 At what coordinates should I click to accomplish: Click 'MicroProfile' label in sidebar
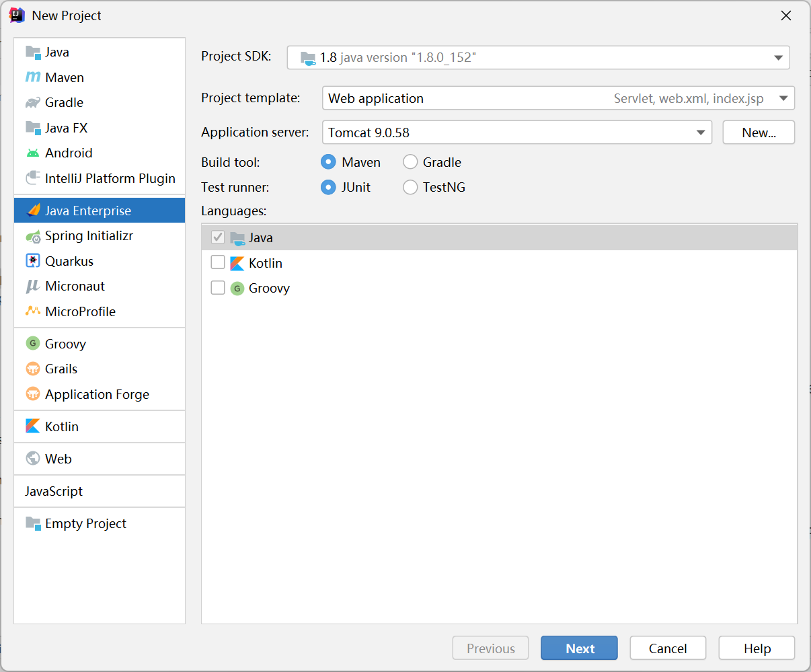point(80,311)
